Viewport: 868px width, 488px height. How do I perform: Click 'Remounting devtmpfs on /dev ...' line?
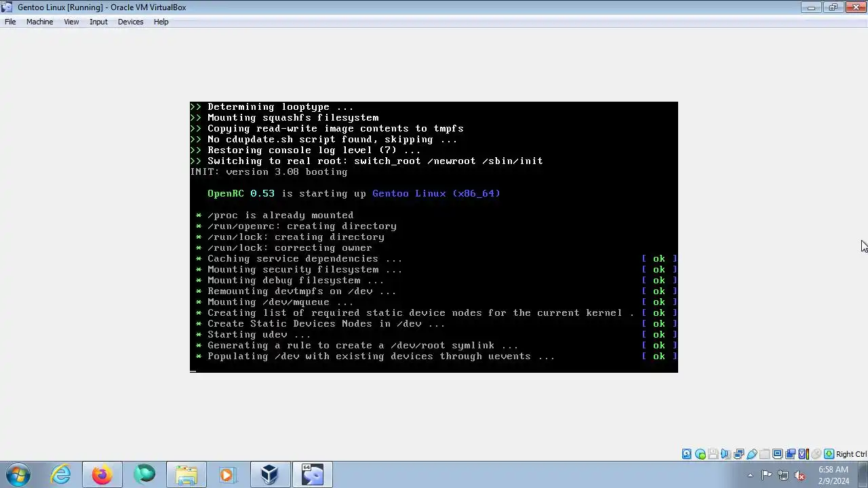coord(302,291)
